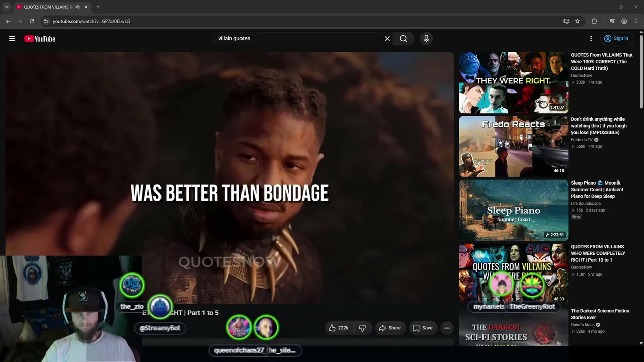Open the media controls in the toolbar
This screenshot has width=644, height=362.
[x=612, y=21]
